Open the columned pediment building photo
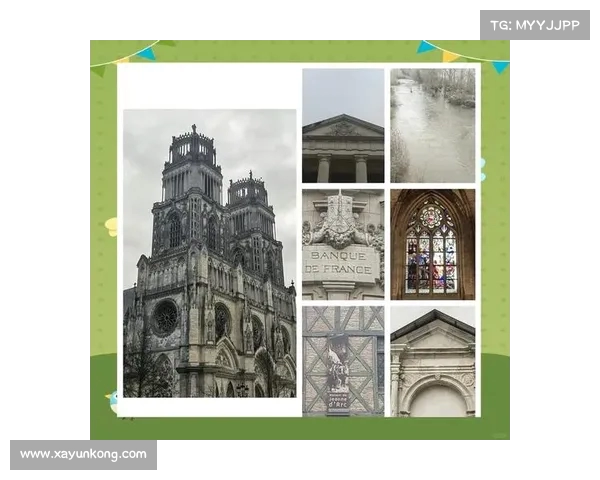This screenshot has width=600, height=480. pos(343,126)
